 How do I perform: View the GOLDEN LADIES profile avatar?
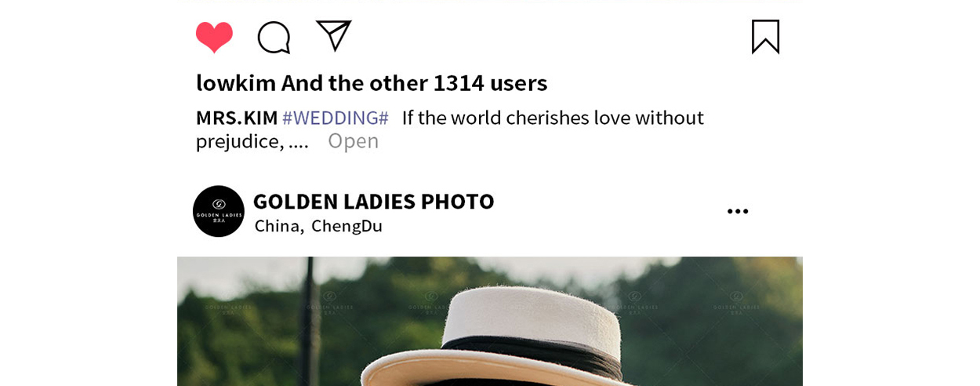(x=219, y=211)
